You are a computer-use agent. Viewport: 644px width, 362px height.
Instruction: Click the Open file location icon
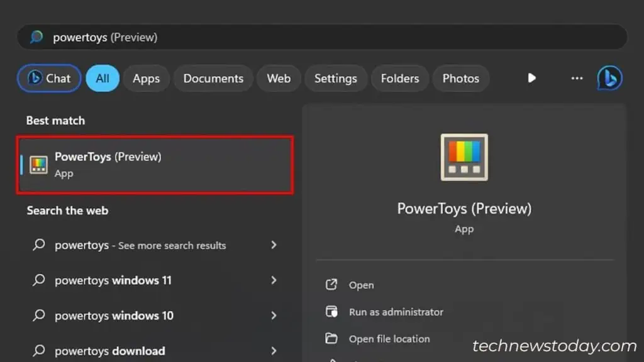[332, 338]
